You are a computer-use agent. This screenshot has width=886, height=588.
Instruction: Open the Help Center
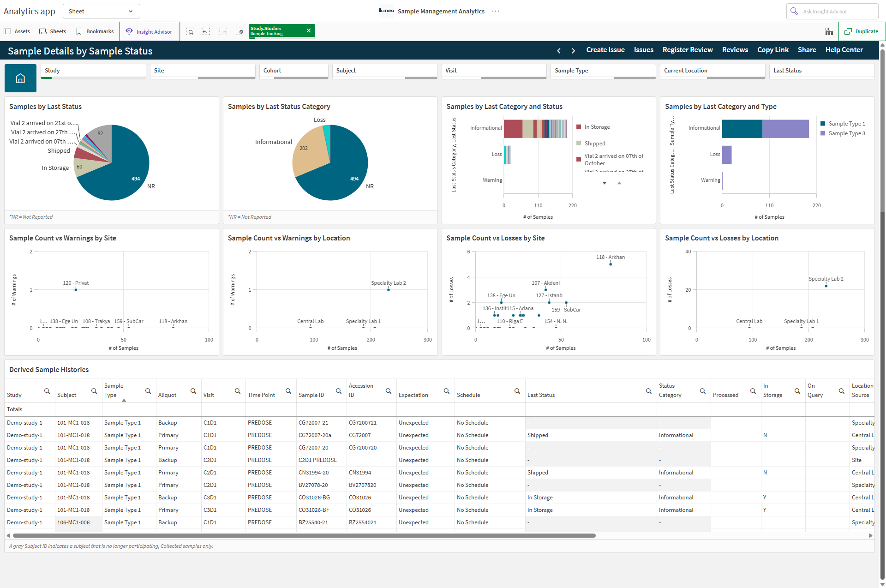844,50
